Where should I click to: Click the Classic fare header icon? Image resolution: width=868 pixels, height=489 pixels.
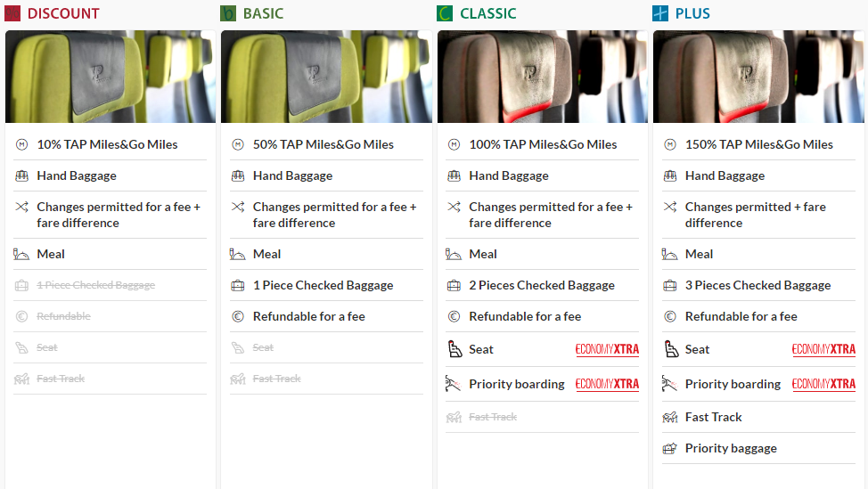point(445,13)
